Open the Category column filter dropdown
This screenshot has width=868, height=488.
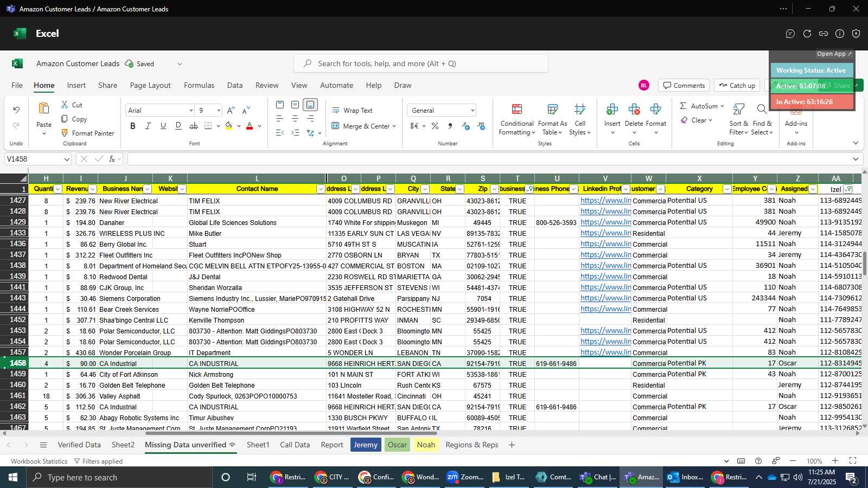tap(727, 189)
